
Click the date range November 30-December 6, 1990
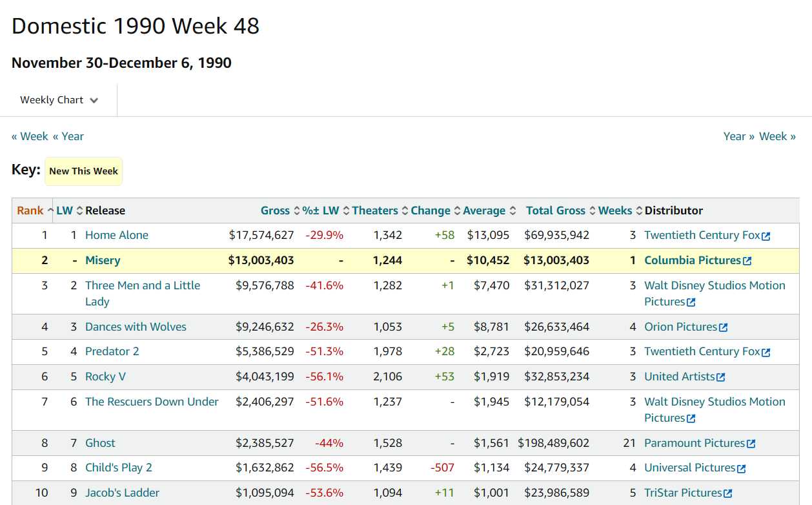121,63
